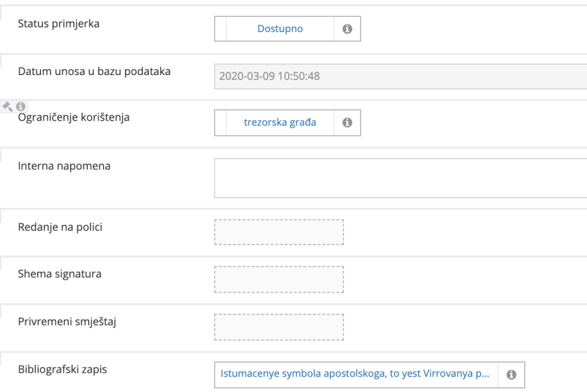This screenshot has height=392, width=587.
Task: Click the Interna napomena text area
Action: pos(398,178)
